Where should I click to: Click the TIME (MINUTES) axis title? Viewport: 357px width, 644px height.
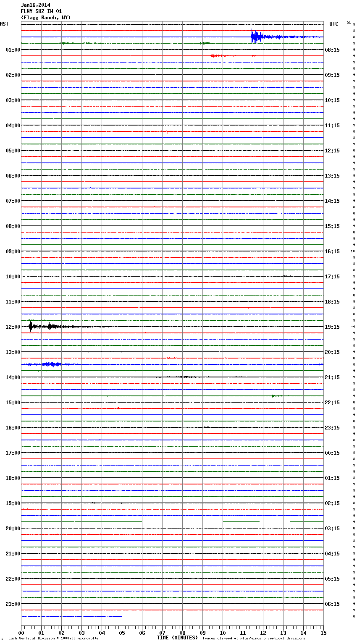[177, 638]
